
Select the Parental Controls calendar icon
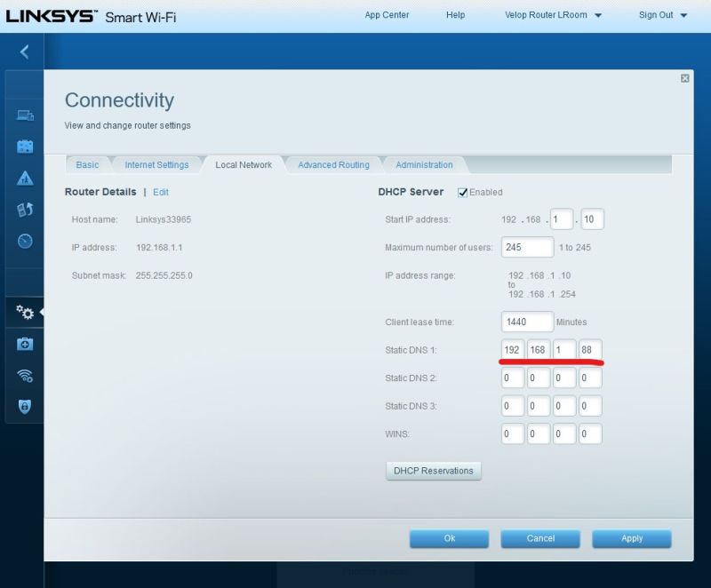24,146
